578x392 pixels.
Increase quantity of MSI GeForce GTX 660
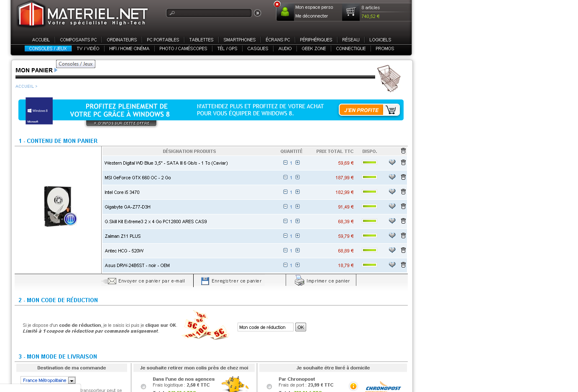[297, 177]
